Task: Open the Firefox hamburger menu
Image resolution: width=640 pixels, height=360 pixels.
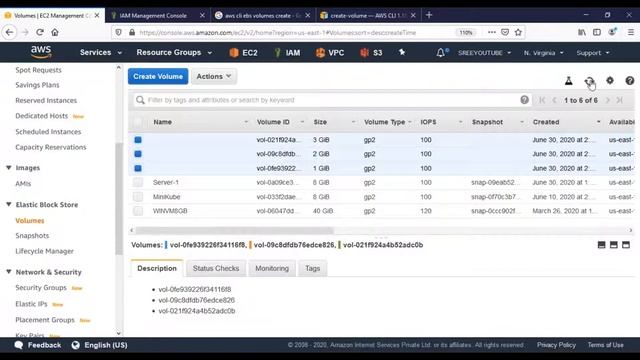Action: 631,32
